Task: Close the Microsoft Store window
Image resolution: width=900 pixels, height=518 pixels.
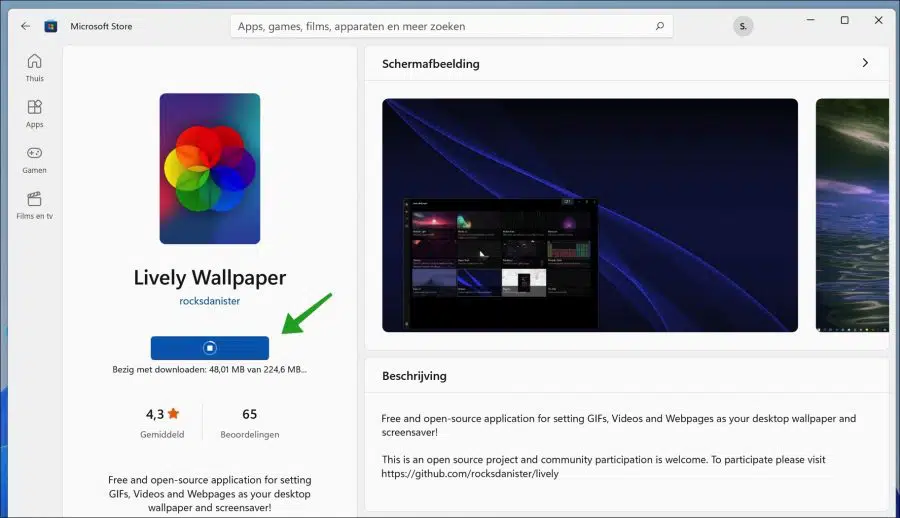Action: [x=878, y=20]
